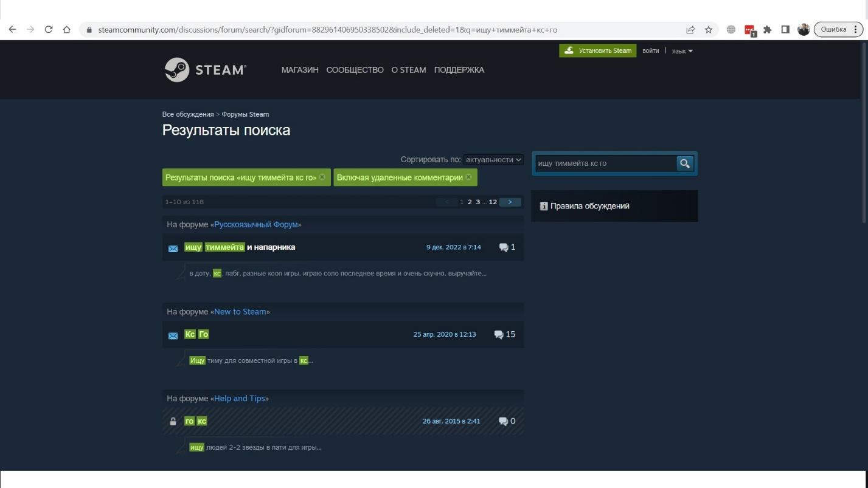This screenshot has width=868, height=488.
Task: Open О STEAM in navigation
Action: [409, 70]
